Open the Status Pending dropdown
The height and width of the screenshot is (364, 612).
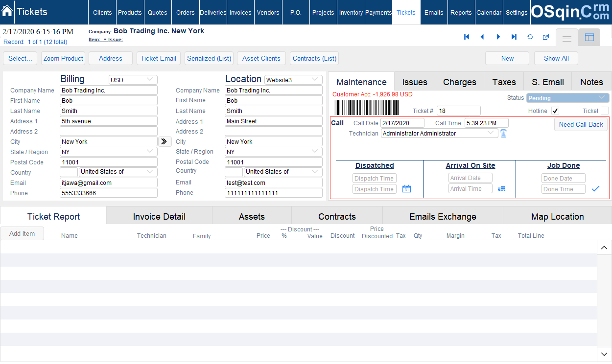coord(568,98)
